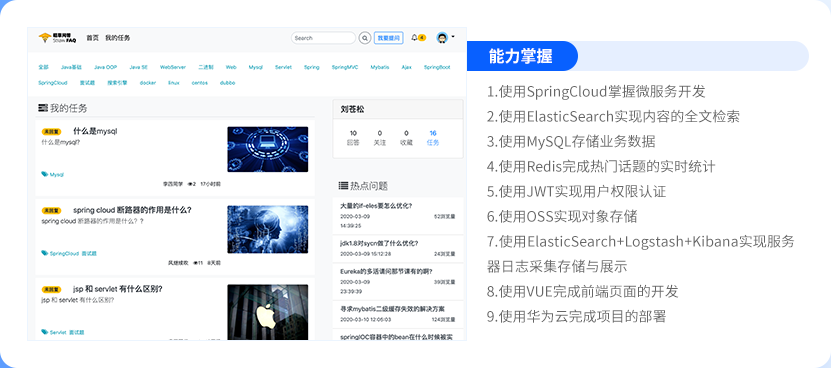Click the blue laptop network thumbnail
Viewport: 831px width, 368px height.
pos(268,149)
